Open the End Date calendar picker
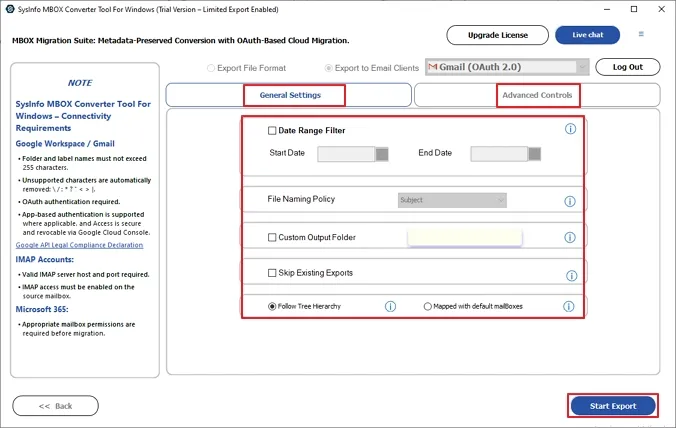 (x=535, y=154)
